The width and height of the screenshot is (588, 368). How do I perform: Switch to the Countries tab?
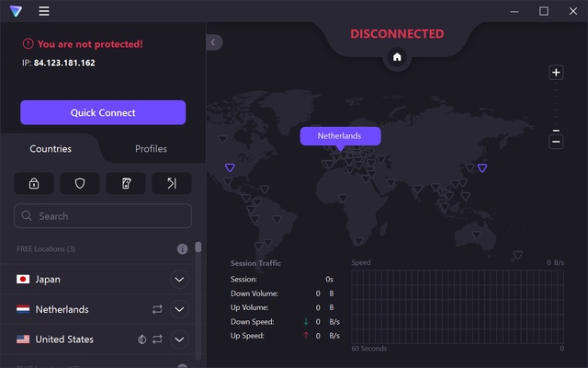[51, 149]
